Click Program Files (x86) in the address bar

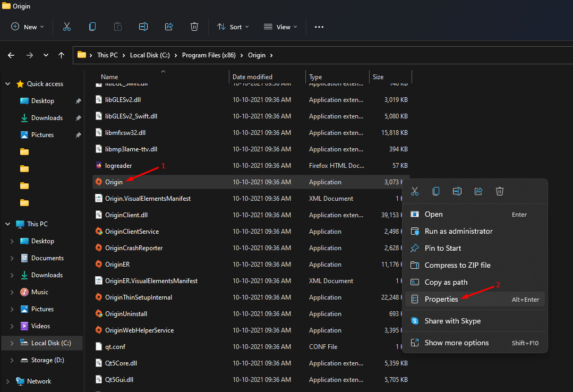pyautogui.click(x=209, y=55)
